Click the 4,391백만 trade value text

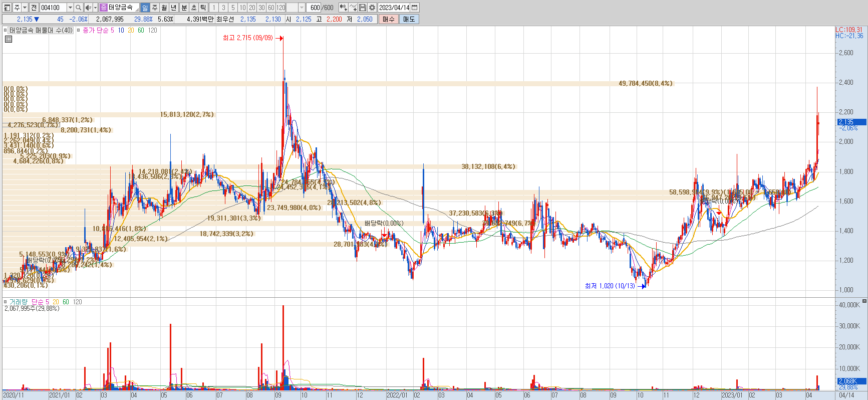(x=200, y=19)
